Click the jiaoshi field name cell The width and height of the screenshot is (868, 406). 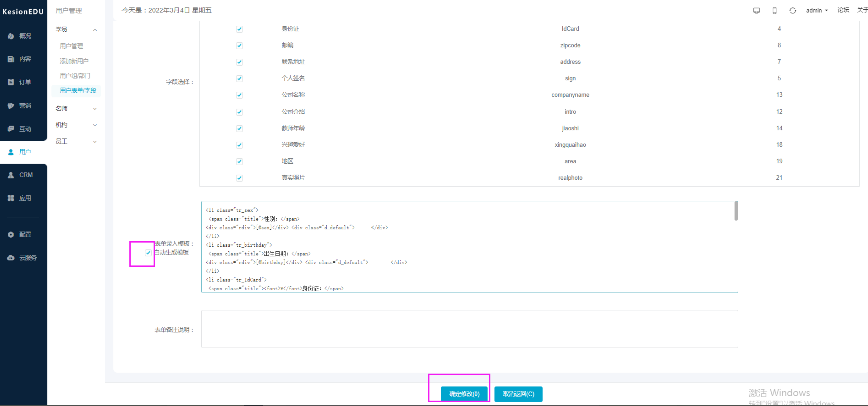point(570,128)
